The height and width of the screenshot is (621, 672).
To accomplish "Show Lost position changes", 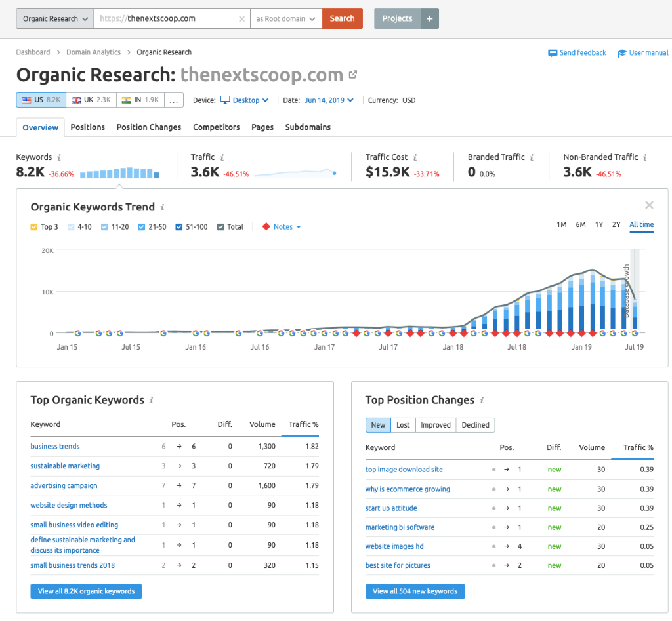I will click(403, 425).
